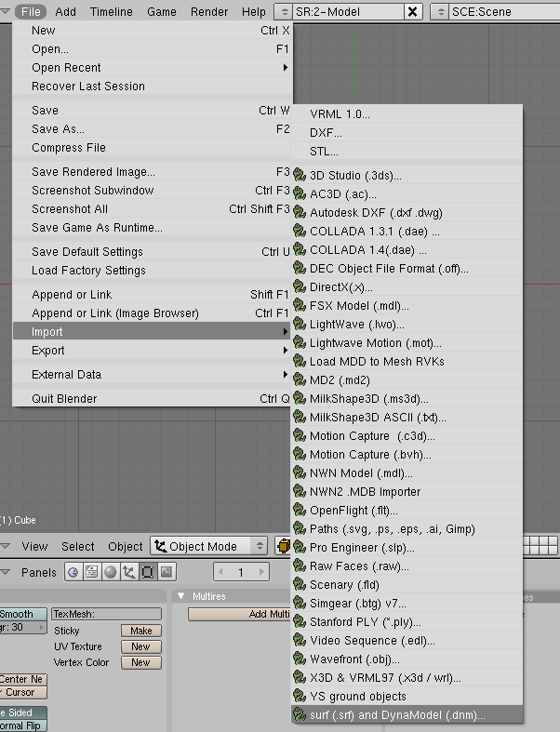
Task: Choose Paths (.svg, .ps, .eps, .ai, Gimp)
Action: coord(407,529)
